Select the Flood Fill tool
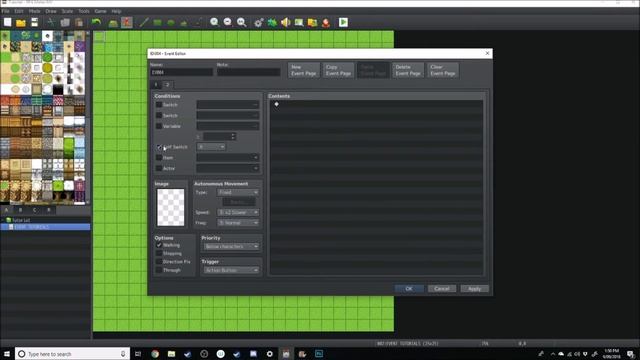 [184, 22]
